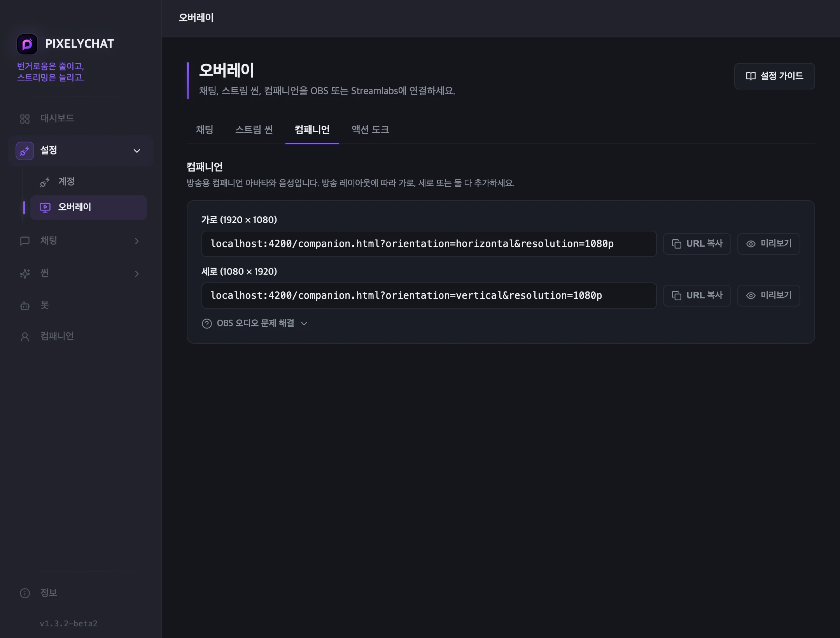The height and width of the screenshot is (638, 840).
Task: Click the 계정 plug icon in submenu
Action: [45, 182]
